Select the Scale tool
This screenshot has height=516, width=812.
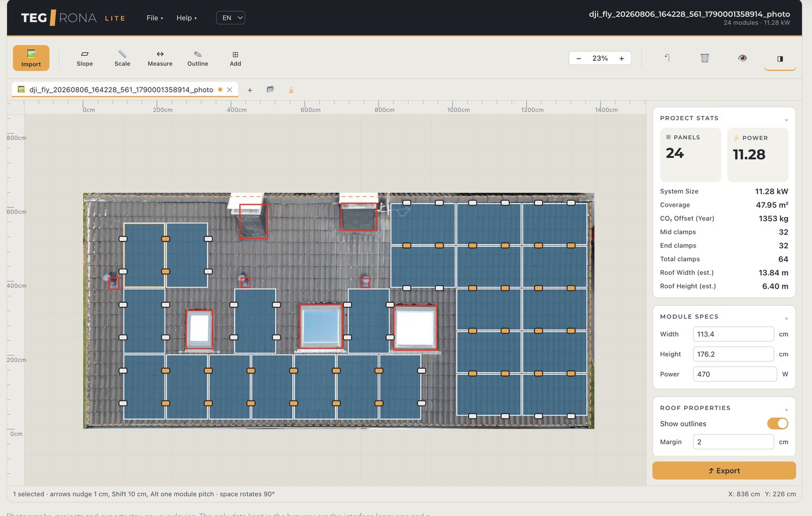pyautogui.click(x=122, y=58)
